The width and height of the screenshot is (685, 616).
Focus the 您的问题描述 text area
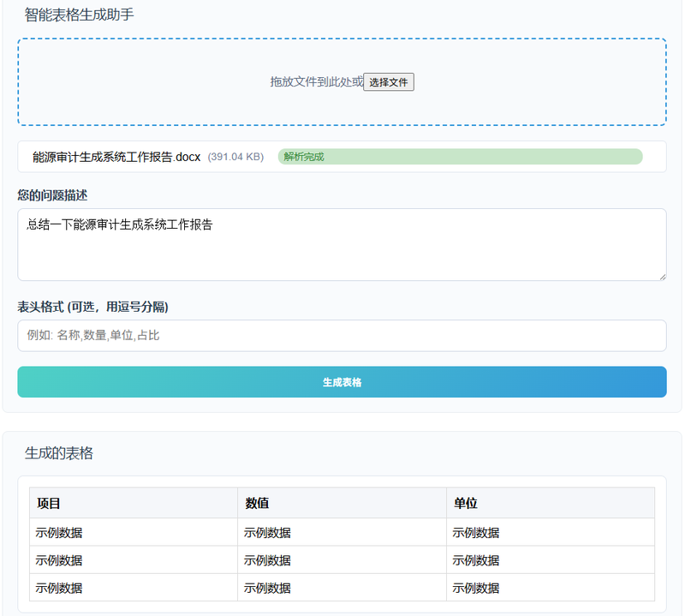(342, 244)
